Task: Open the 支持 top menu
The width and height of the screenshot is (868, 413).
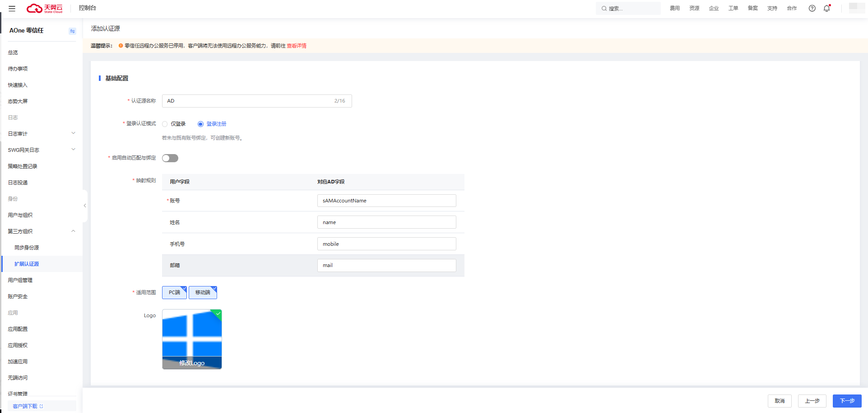Action: [x=772, y=8]
